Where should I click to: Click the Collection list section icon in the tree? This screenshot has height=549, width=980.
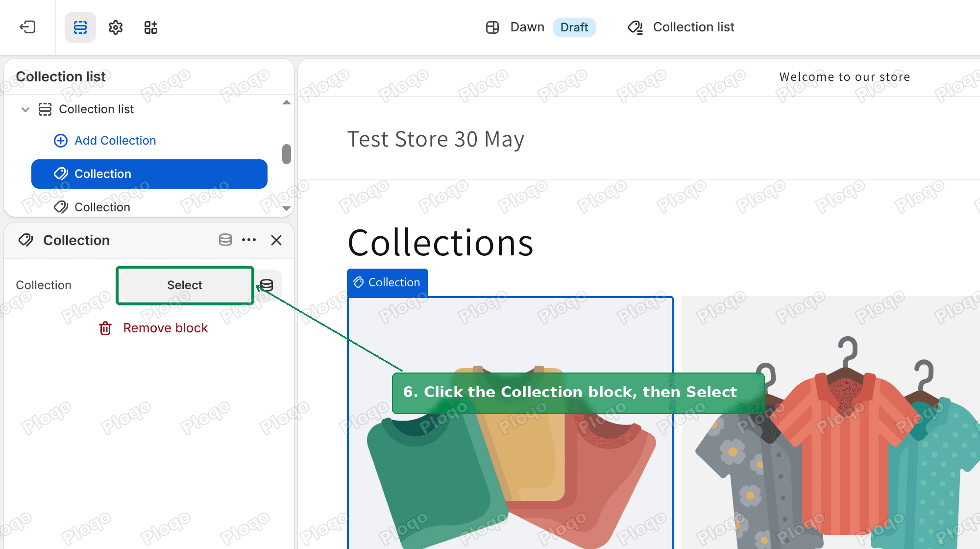coord(45,109)
